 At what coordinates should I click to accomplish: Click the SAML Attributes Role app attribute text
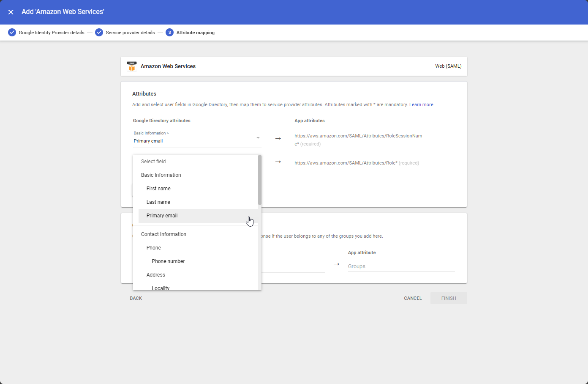pos(357,163)
